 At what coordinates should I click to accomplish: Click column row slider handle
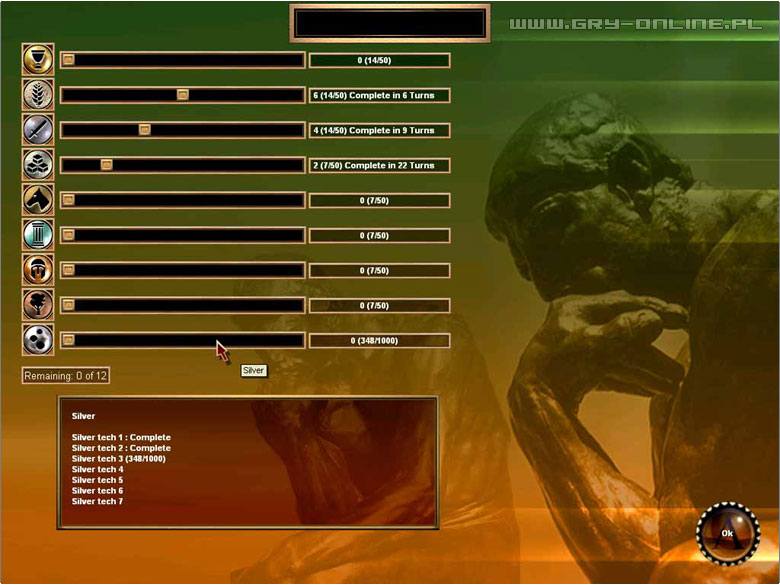point(69,235)
